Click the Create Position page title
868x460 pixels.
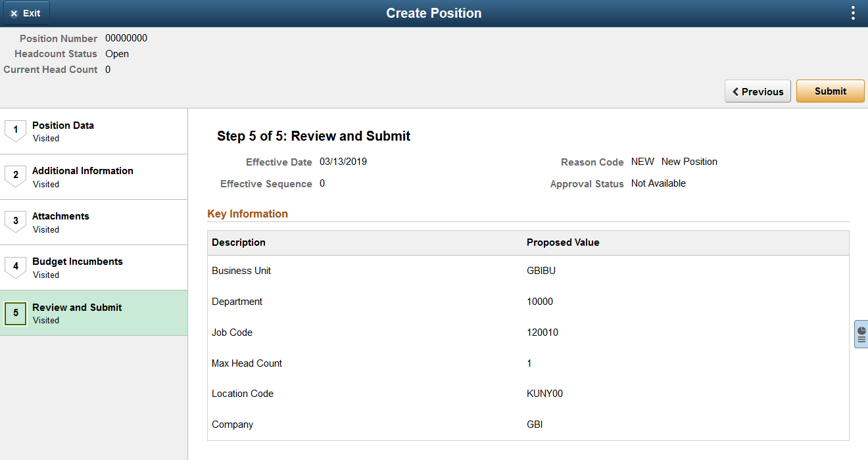pos(434,13)
